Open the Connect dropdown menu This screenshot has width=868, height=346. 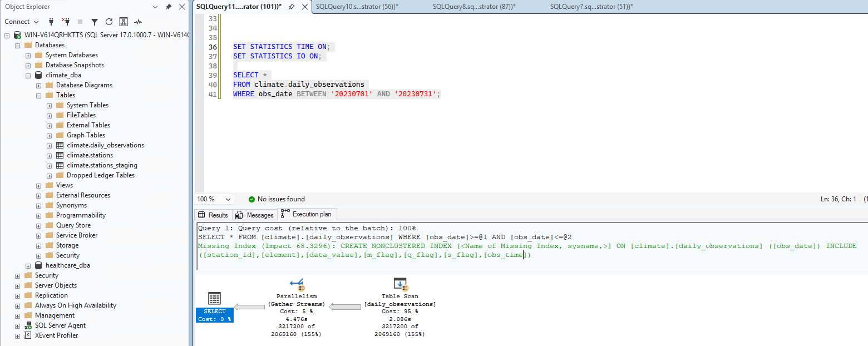(22, 22)
